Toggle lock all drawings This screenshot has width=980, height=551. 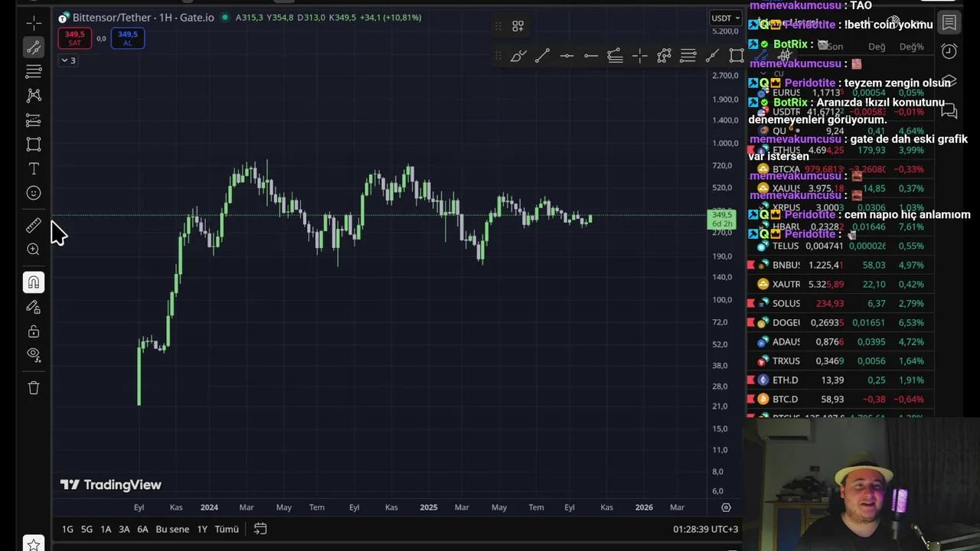click(34, 331)
